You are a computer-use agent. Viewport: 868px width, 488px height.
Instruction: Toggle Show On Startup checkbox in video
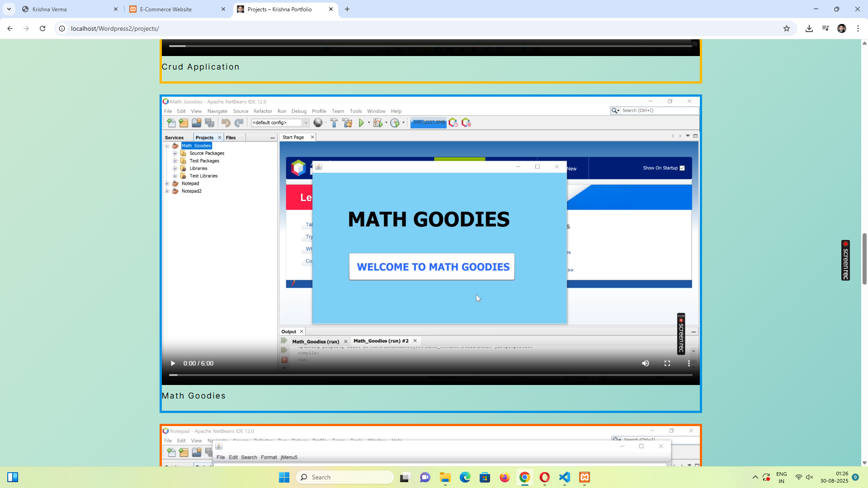(682, 168)
